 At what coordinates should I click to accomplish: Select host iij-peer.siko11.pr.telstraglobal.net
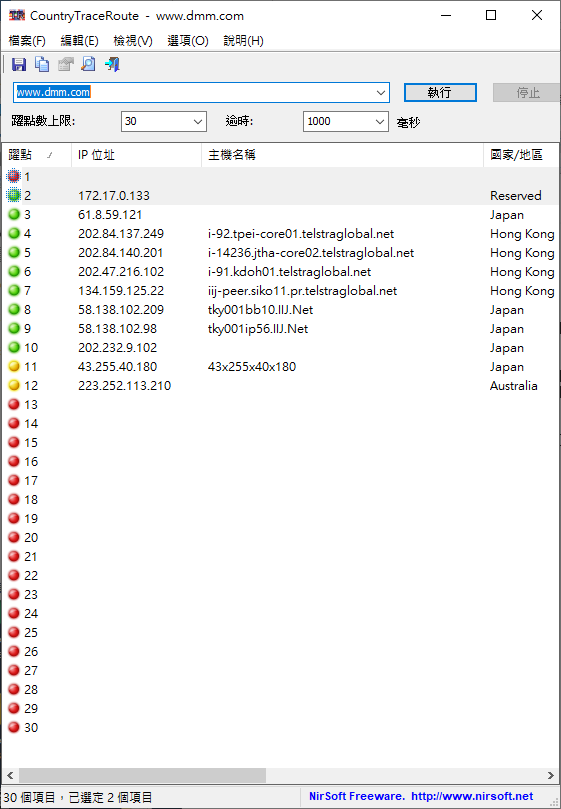pyautogui.click(x=302, y=291)
